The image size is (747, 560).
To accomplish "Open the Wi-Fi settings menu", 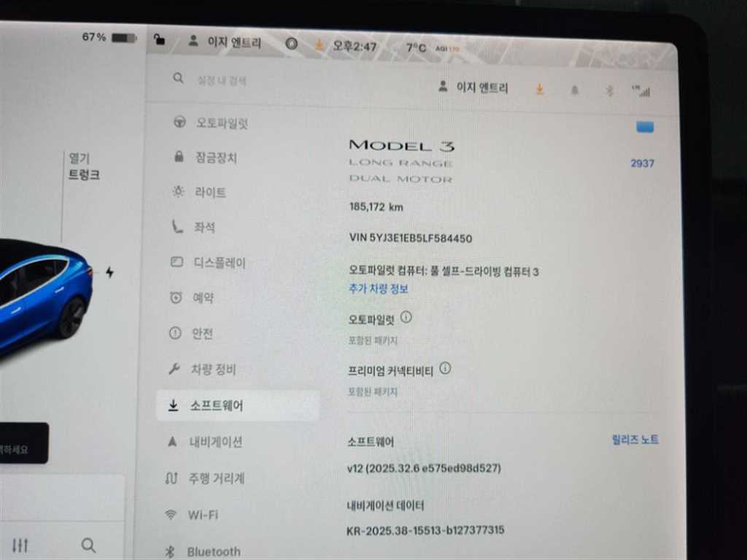I will click(202, 515).
